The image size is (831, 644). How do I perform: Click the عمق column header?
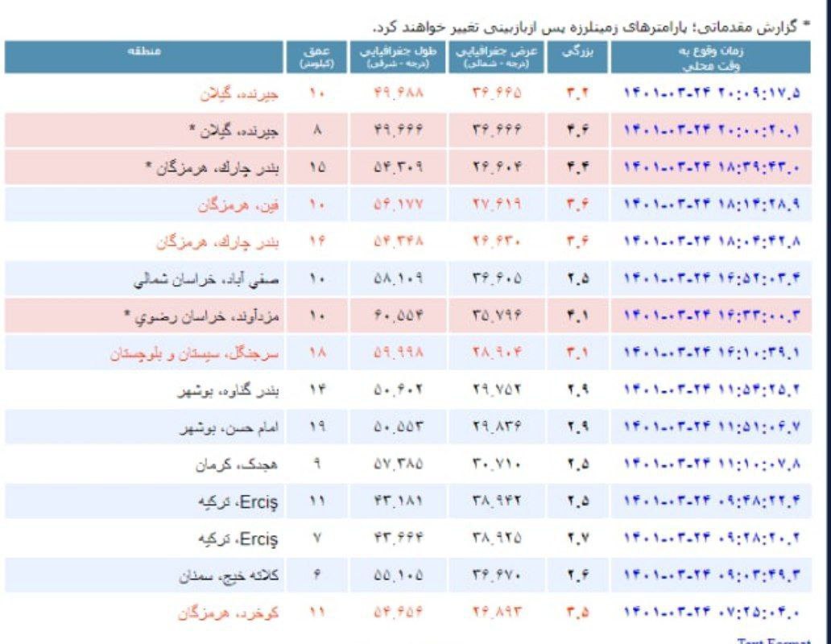tap(316, 57)
